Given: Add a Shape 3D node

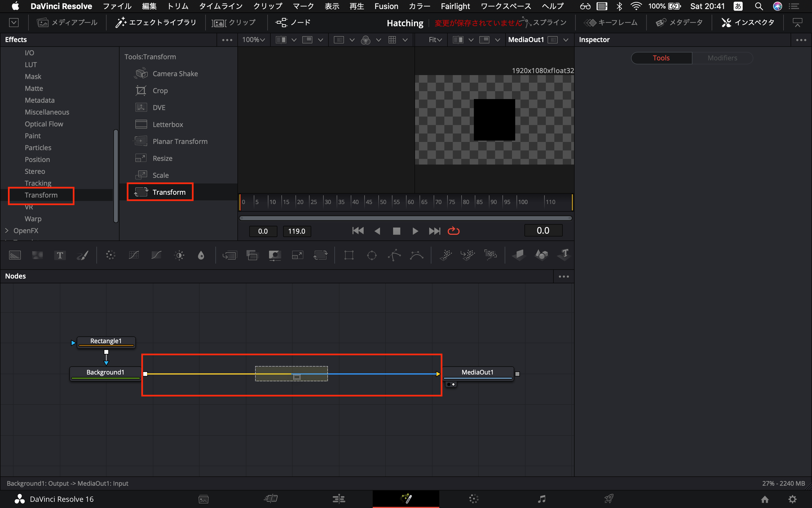Looking at the screenshot, I should (x=541, y=255).
